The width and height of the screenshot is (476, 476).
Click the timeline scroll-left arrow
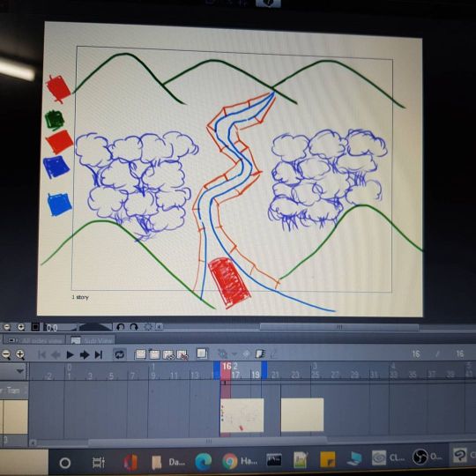[x=33, y=443]
